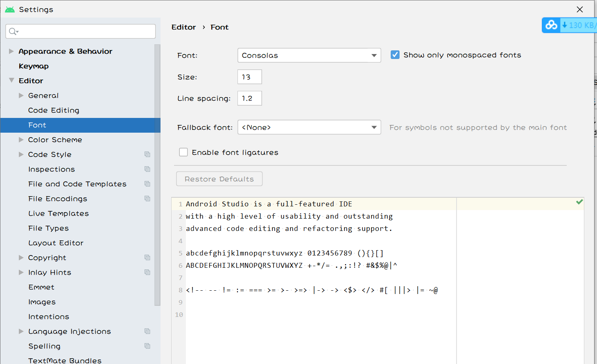597x364 pixels.
Task: Select Inspections in settings tree
Action: point(52,169)
